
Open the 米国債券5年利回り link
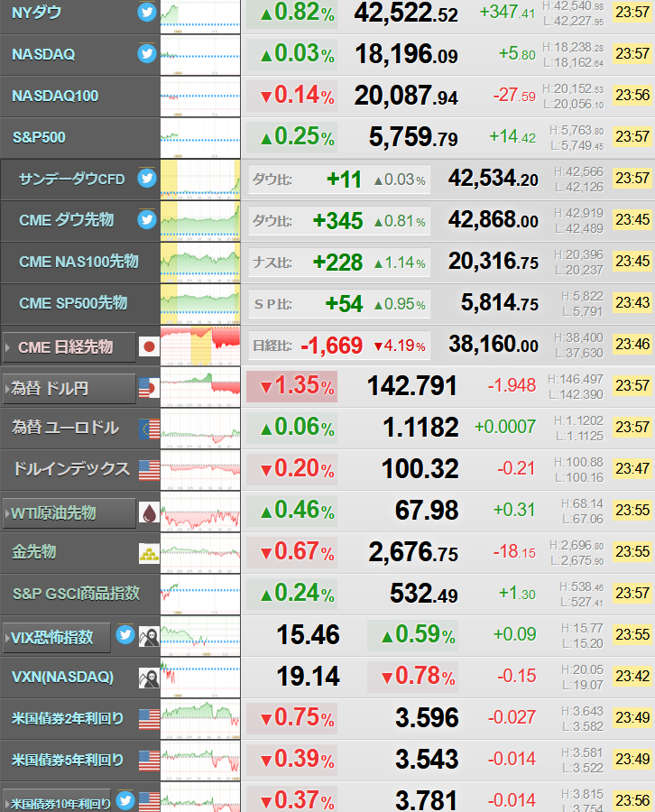tap(68, 760)
